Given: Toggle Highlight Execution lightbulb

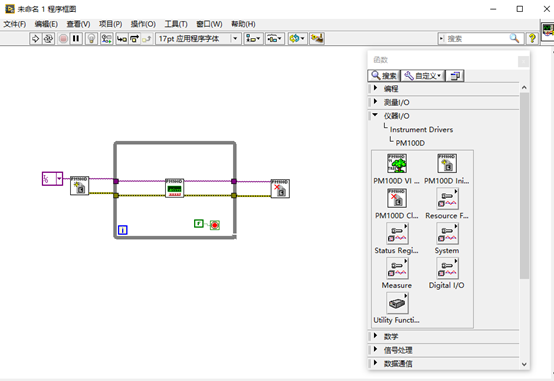Looking at the screenshot, I should [x=92, y=39].
